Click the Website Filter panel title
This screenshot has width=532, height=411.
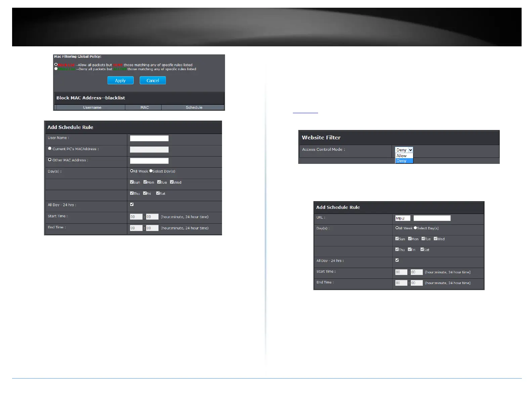pos(321,138)
